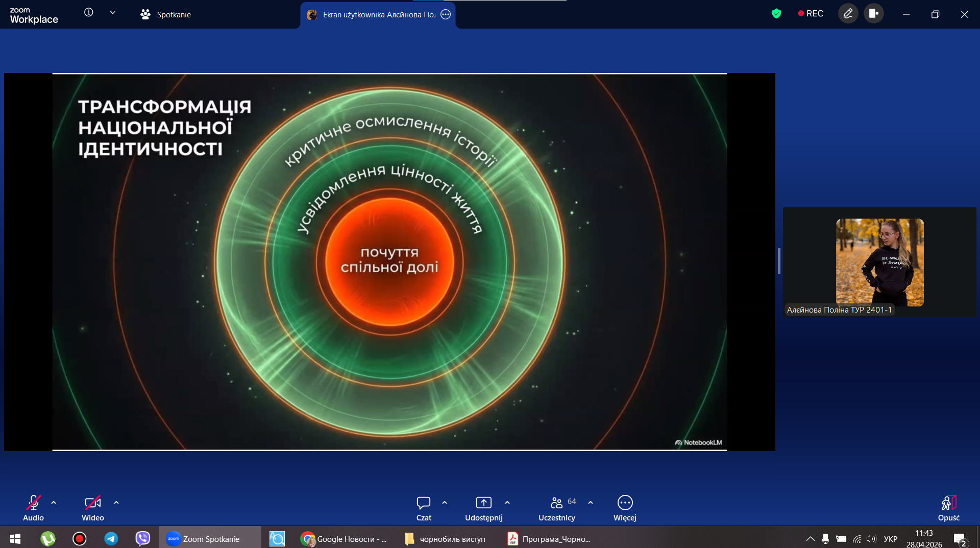Click the REC recording indicator
The width and height of the screenshot is (980, 548).
point(811,14)
